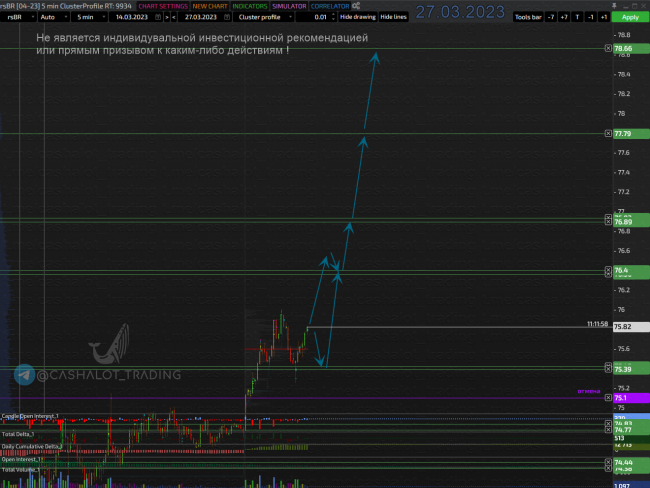Toggle Hide lines
Viewport: 650px width, 488px height.
click(393, 17)
